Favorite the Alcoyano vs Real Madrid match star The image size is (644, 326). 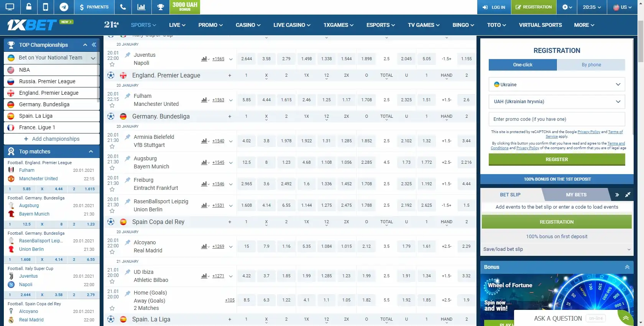(x=112, y=252)
